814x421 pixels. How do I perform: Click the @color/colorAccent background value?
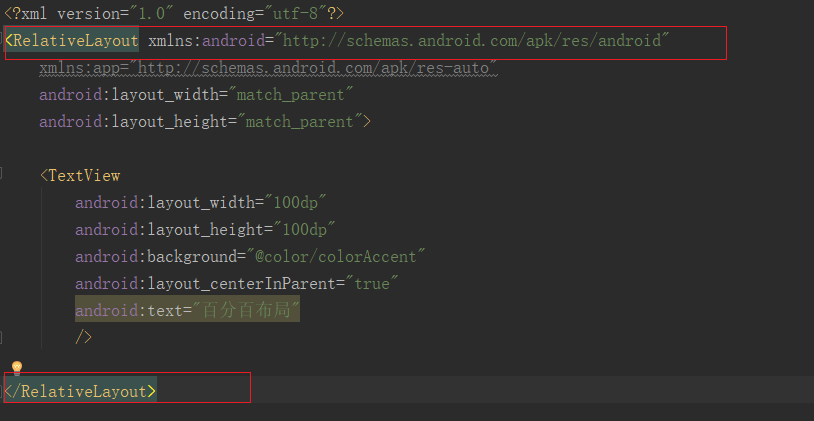(x=335, y=257)
